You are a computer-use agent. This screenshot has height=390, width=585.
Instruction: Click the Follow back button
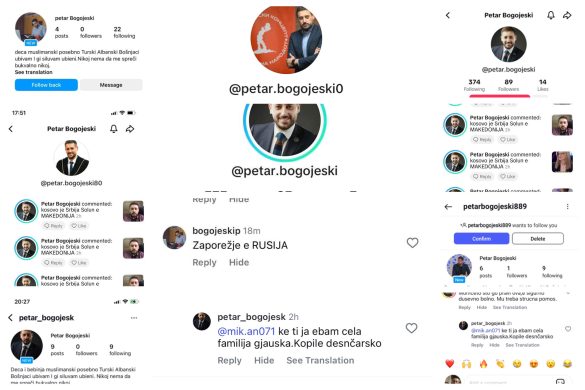click(46, 85)
